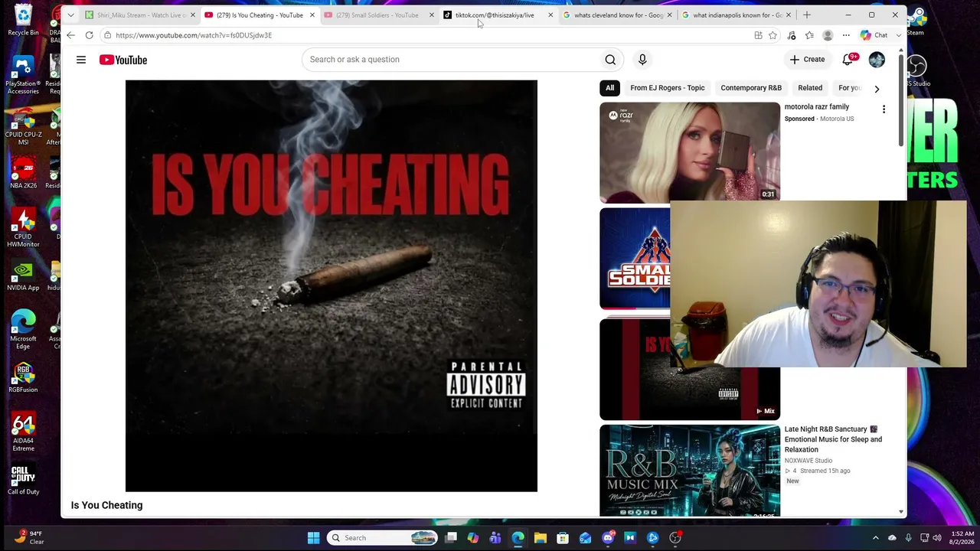Open the tab search dropdown in Edge
Viewport: 980px width, 551px height.
[71, 15]
